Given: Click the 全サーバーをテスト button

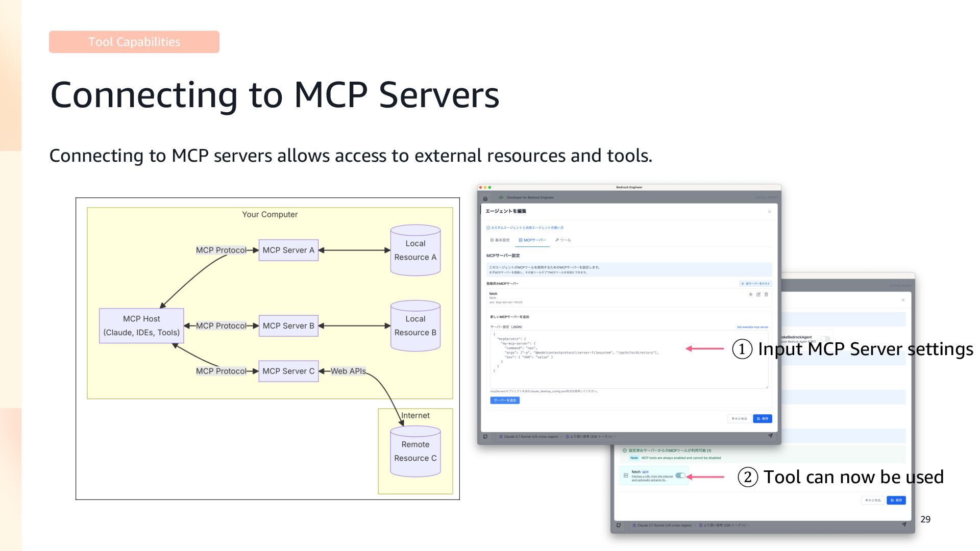Looking at the screenshot, I should pos(755,284).
